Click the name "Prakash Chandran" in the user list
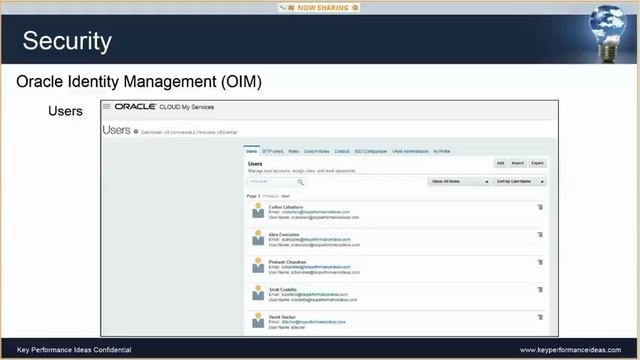This screenshot has width=640, height=360. [287, 262]
